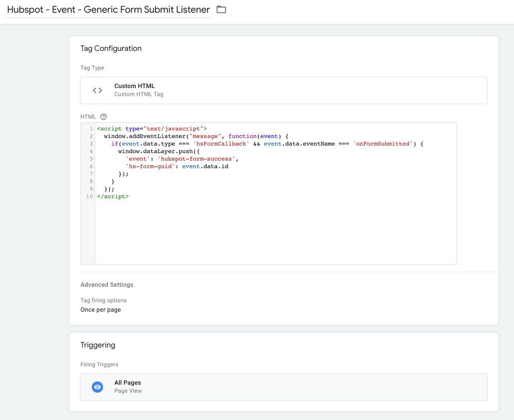Screen dimensions: 514x420
Task: Click the 'Page View' trigger subtitle
Action: point(128,391)
